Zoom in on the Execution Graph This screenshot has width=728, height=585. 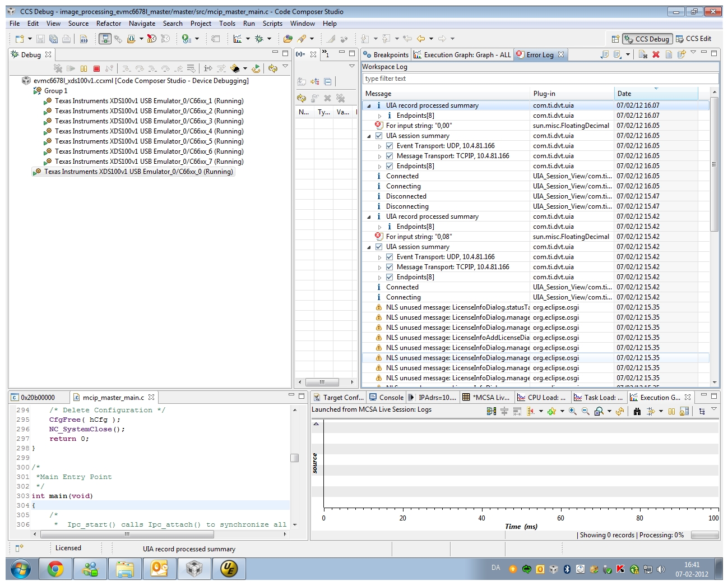[x=572, y=411]
